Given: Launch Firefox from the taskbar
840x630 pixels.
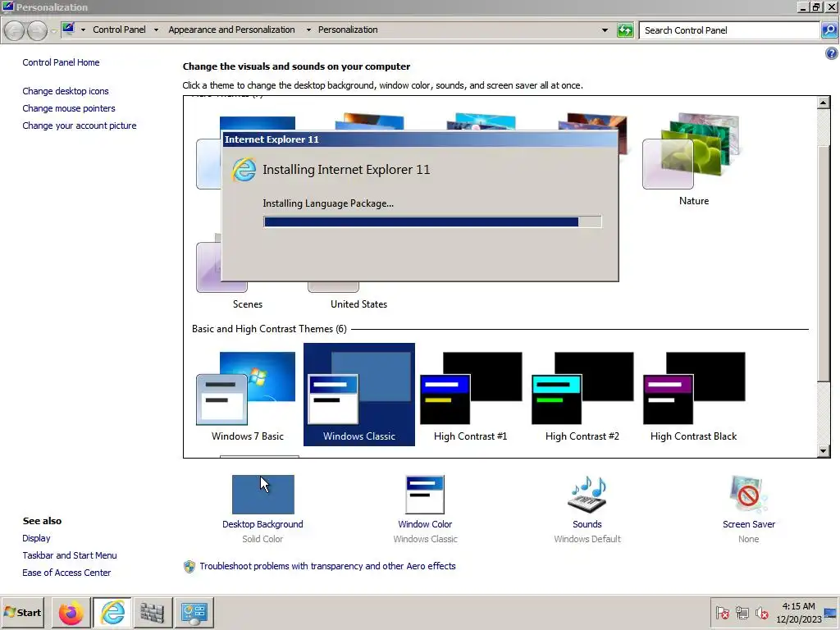Looking at the screenshot, I should coord(71,612).
